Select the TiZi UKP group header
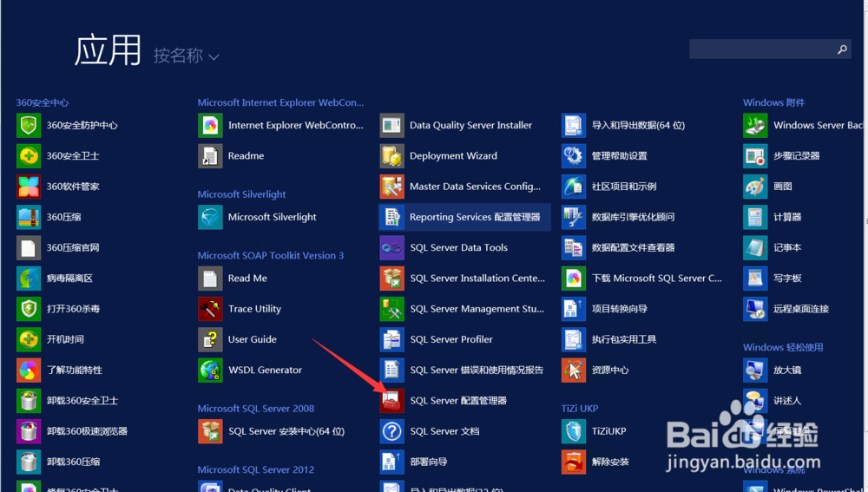Screen dimensions: 868x492 [x=580, y=409]
